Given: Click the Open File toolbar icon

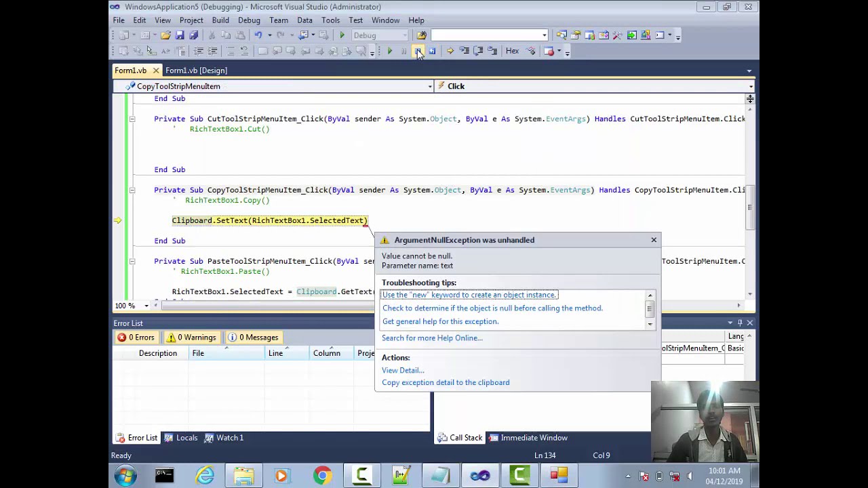Looking at the screenshot, I should coord(165,35).
